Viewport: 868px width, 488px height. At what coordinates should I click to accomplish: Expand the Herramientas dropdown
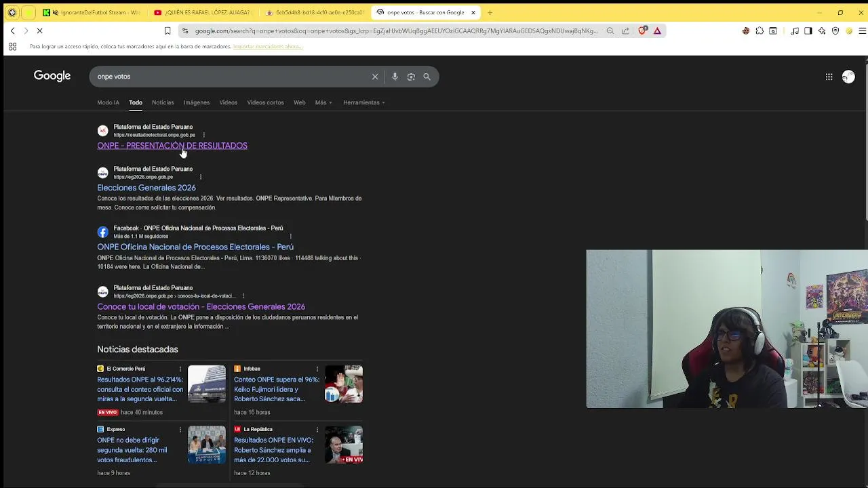click(364, 102)
